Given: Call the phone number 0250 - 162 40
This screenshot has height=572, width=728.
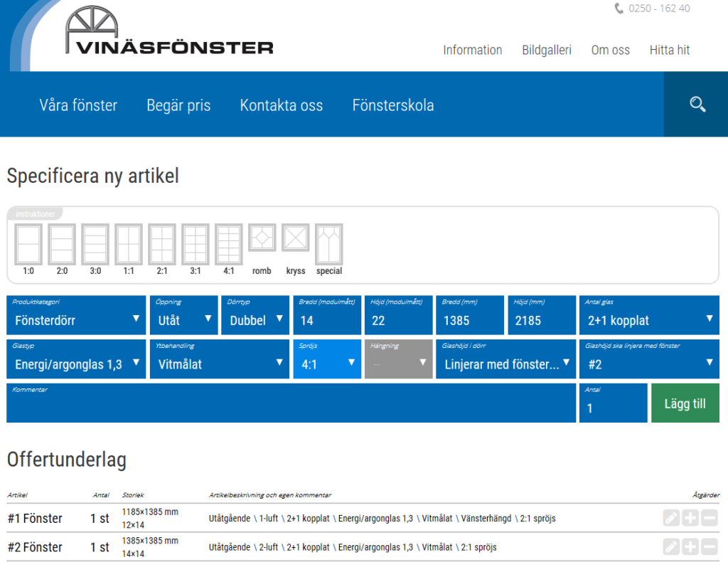Looking at the screenshot, I should pos(659,9).
